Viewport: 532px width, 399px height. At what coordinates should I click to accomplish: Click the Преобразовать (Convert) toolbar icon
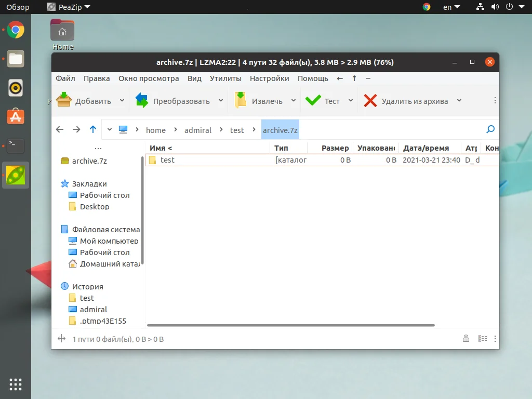(x=141, y=100)
